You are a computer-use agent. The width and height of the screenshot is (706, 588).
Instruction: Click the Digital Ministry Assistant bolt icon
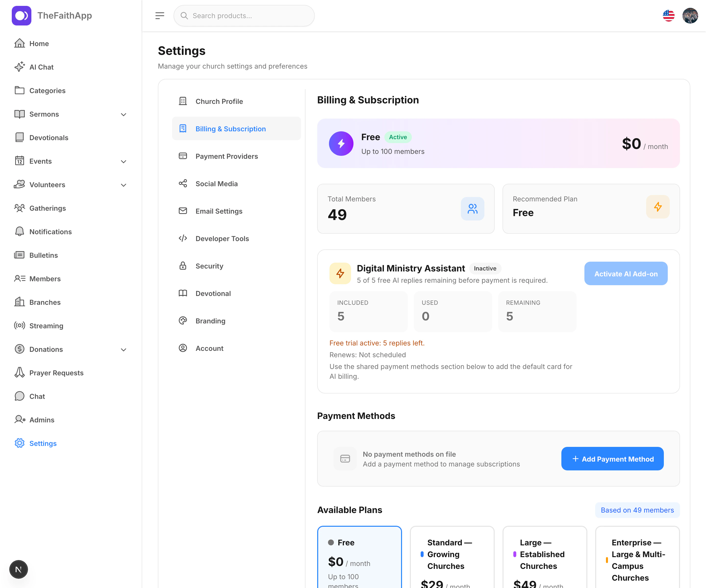pyautogui.click(x=340, y=273)
